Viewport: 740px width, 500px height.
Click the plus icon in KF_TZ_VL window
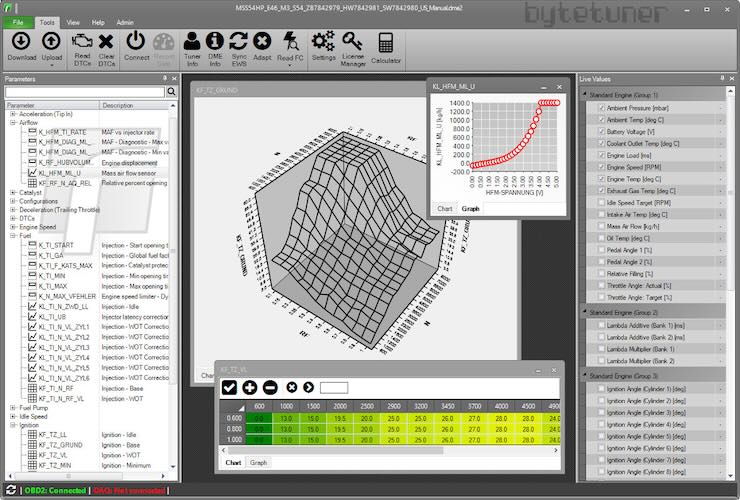[249, 387]
